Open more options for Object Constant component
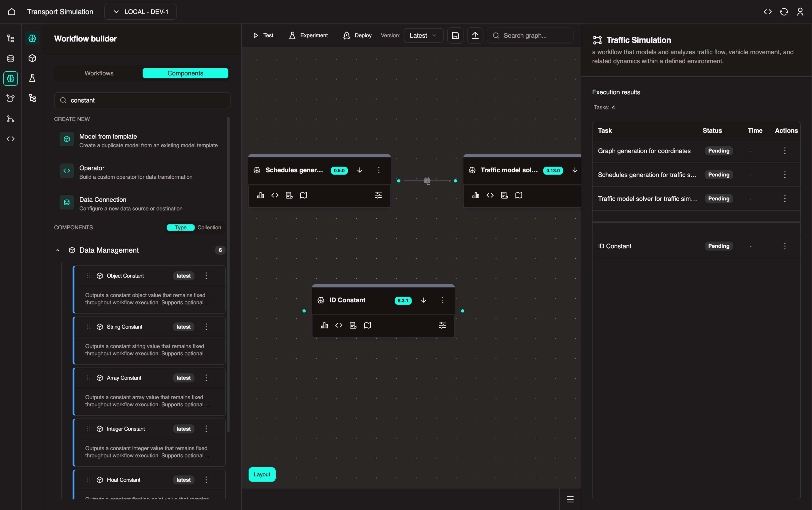Screen dimensions: 812x510 [x=206, y=276]
